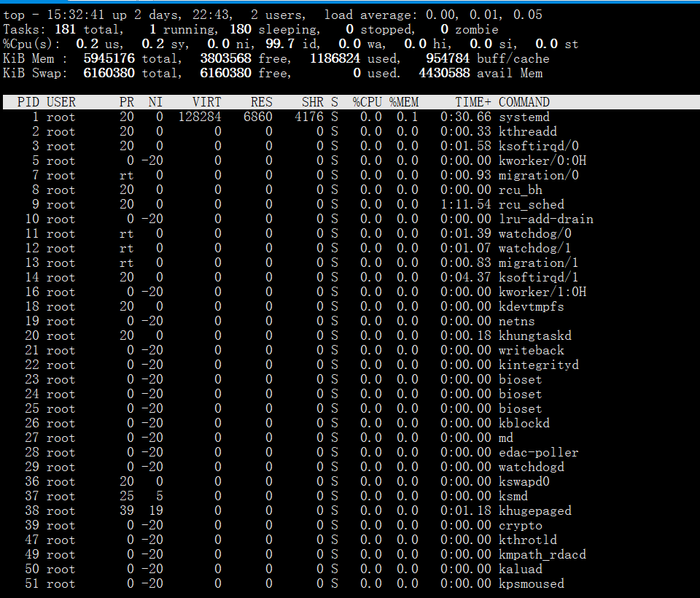Click the 4430588 avail Mem value
This screenshot has height=598, width=700.
(444, 73)
